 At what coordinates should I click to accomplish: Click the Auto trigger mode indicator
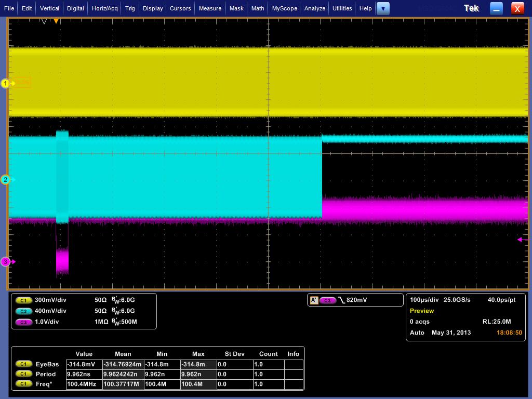[417, 332]
